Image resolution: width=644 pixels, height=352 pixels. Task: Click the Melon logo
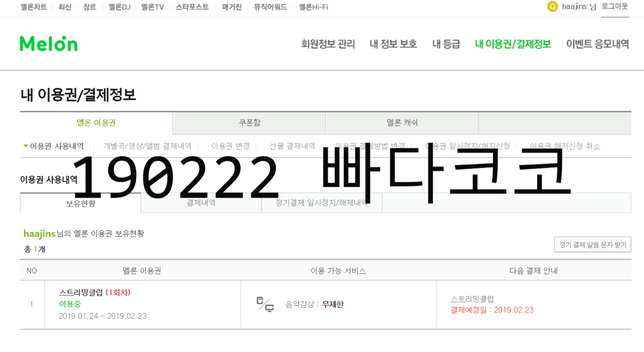(48, 43)
